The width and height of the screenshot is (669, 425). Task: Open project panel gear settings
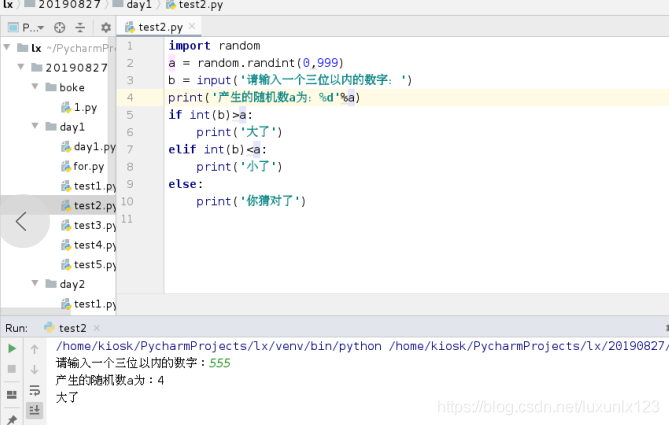(x=106, y=28)
